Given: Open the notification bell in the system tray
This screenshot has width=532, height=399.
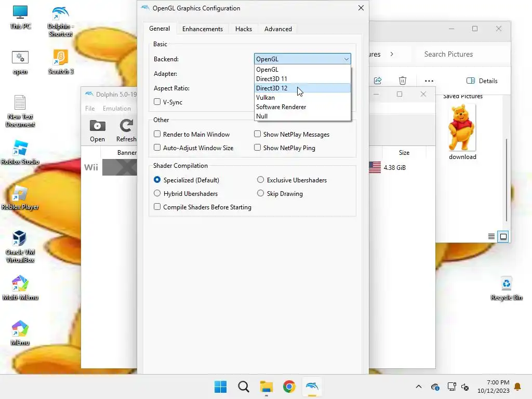Looking at the screenshot, I should (x=518, y=387).
